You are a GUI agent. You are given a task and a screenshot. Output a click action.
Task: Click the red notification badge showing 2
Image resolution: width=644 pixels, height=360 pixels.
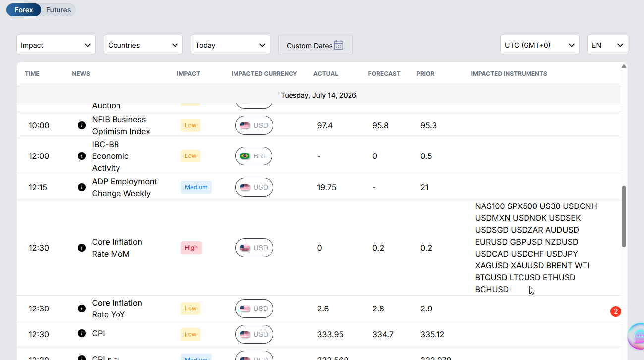click(x=616, y=311)
